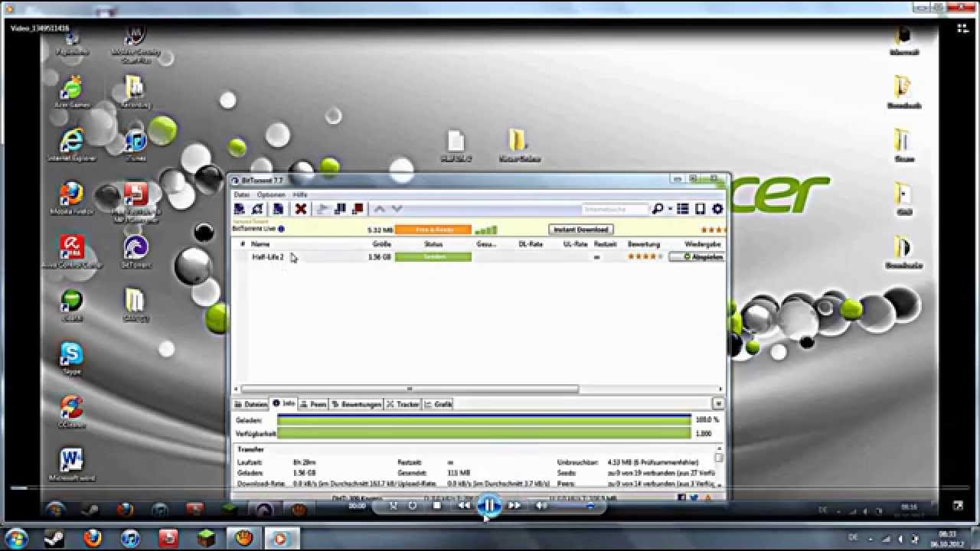980x551 pixels.
Task: Click the media player next button
Action: click(x=514, y=505)
